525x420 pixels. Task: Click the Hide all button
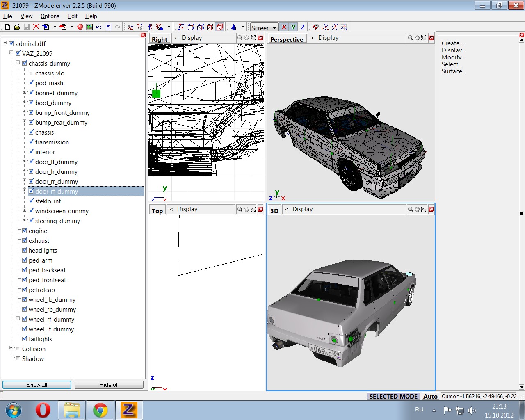tap(109, 385)
